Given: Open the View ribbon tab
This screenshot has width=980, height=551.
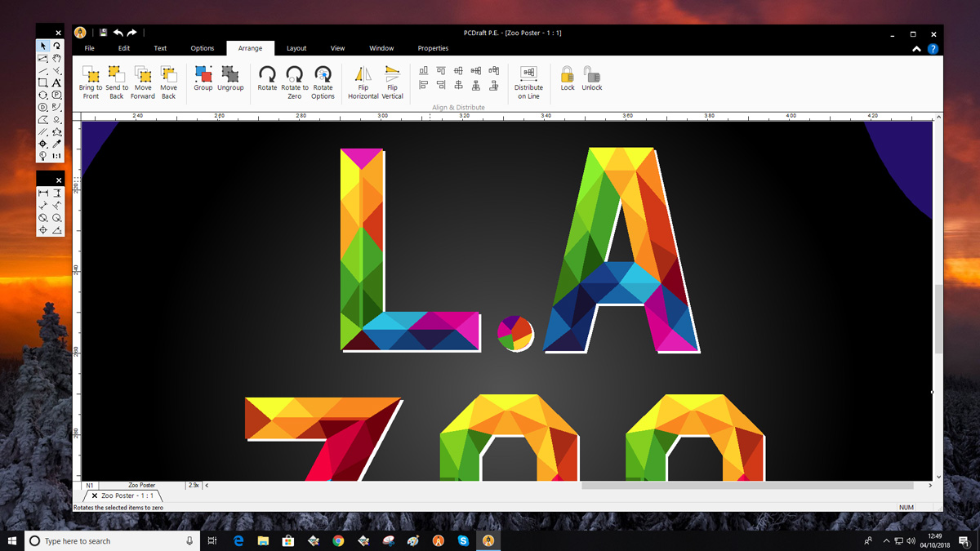Looking at the screenshot, I should (337, 48).
